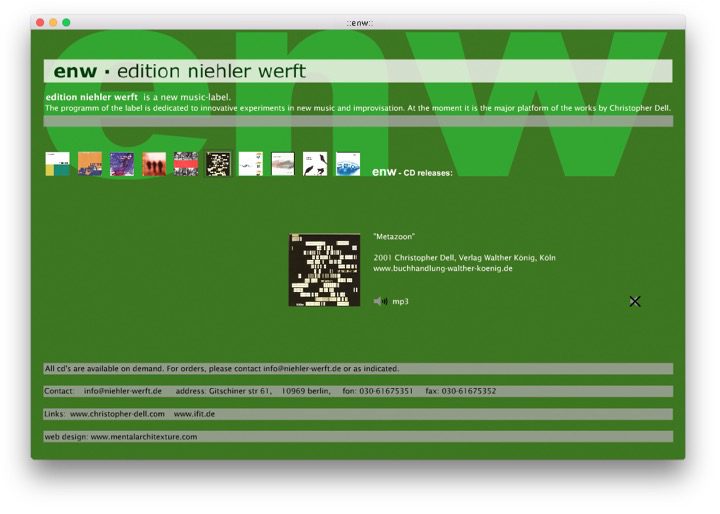
Task: Open the white cover with colored side marks
Action: 251,164
